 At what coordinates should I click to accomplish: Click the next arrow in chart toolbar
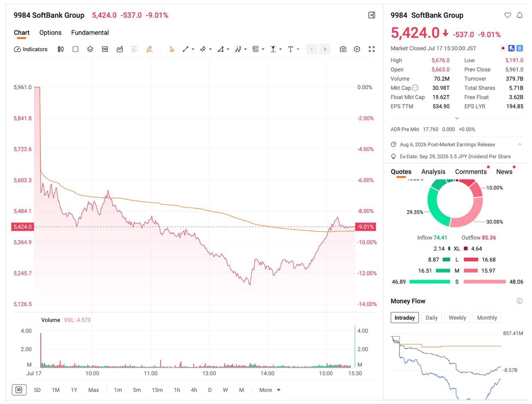(x=325, y=49)
